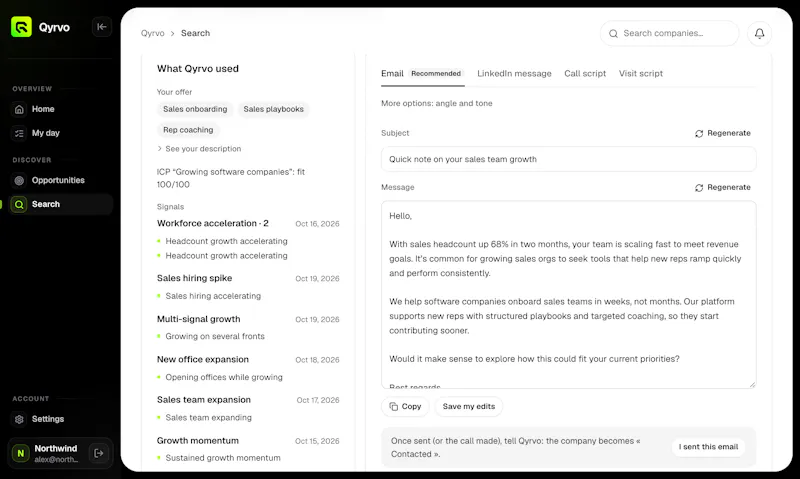The width and height of the screenshot is (800, 479).
Task: Switch to the Call script tab
Action: click(x=585, y=73)
